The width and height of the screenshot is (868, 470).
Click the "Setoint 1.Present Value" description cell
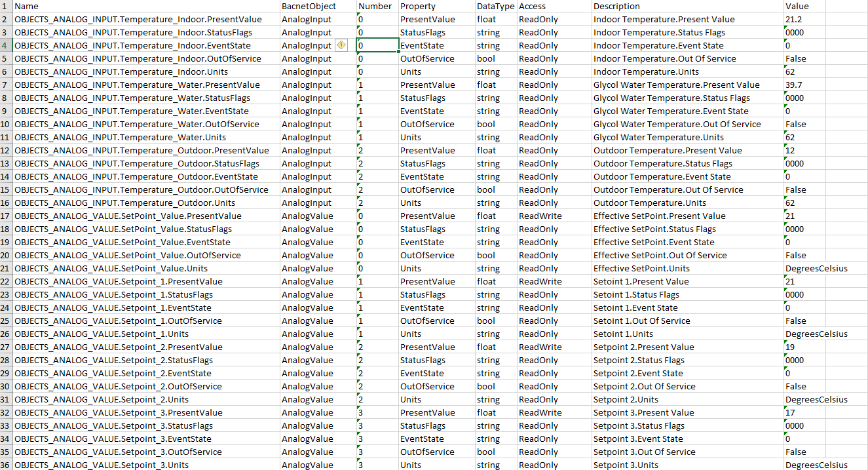[687, 281]
